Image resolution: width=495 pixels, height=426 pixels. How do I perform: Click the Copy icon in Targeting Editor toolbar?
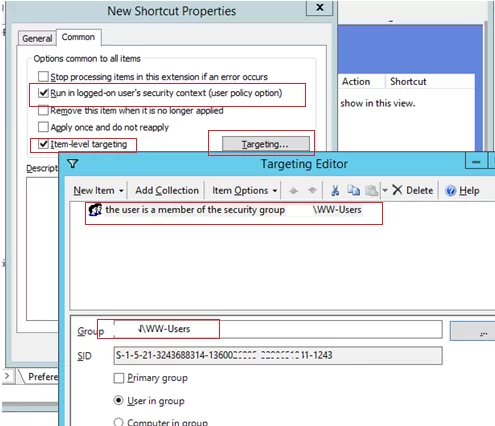click(x=353, y=190)
